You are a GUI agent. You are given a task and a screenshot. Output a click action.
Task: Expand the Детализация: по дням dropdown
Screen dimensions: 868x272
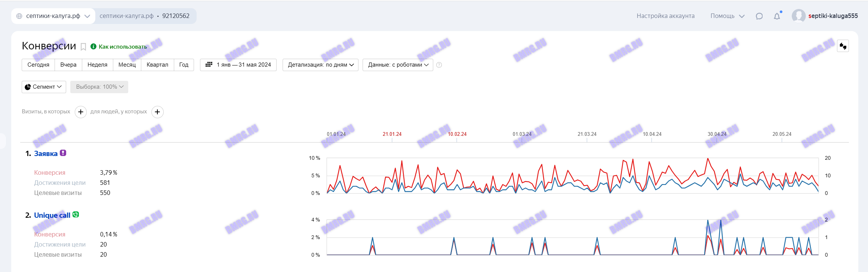click(x=320, y=65)
